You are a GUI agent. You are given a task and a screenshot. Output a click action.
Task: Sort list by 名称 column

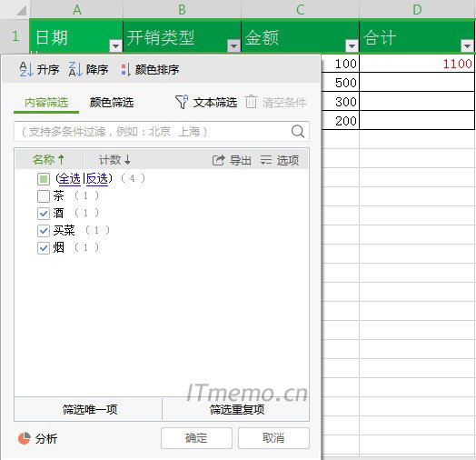[x=48, y=159]
